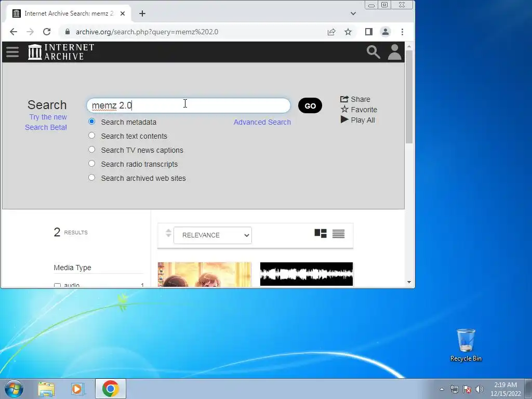Go back with the browser back arrow

13,32
